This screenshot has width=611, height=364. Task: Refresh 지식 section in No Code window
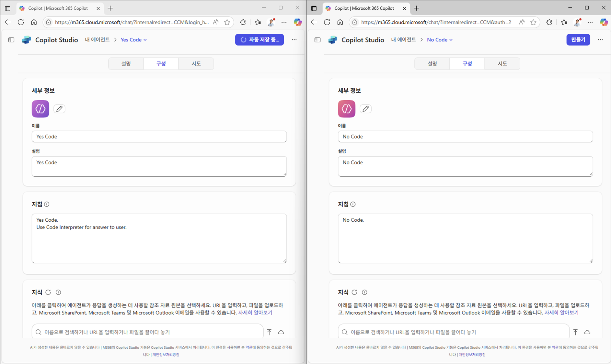click(x=354, y=292)
